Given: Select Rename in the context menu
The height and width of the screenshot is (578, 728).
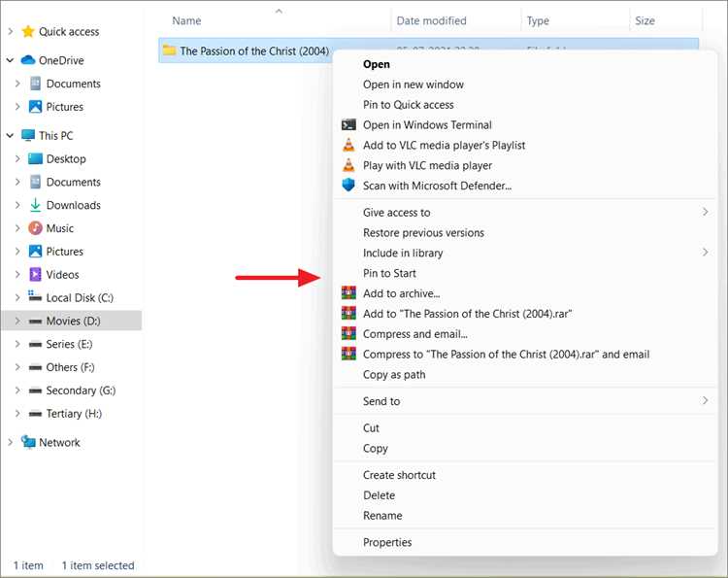Looking at the screenshot, I should point(382,516).
